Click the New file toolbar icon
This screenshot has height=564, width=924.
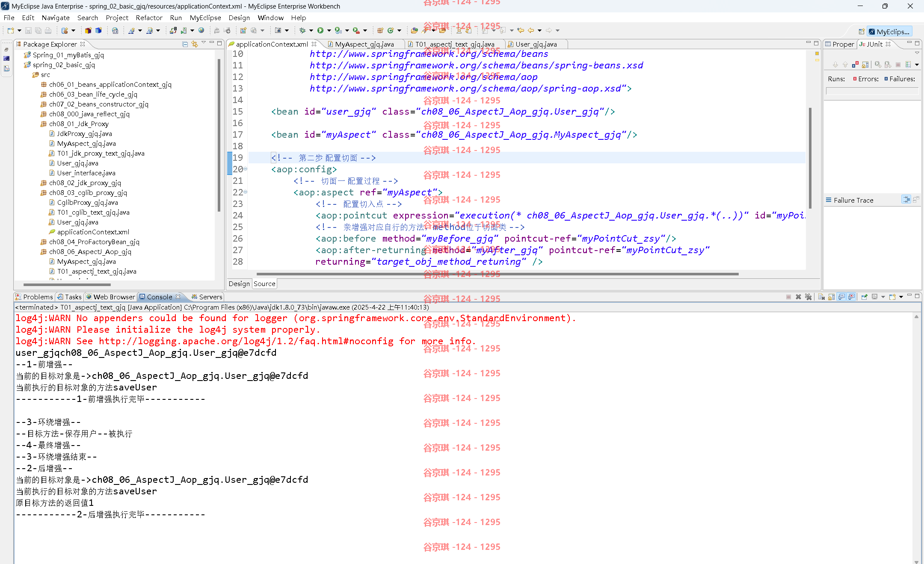coord(11,30)
